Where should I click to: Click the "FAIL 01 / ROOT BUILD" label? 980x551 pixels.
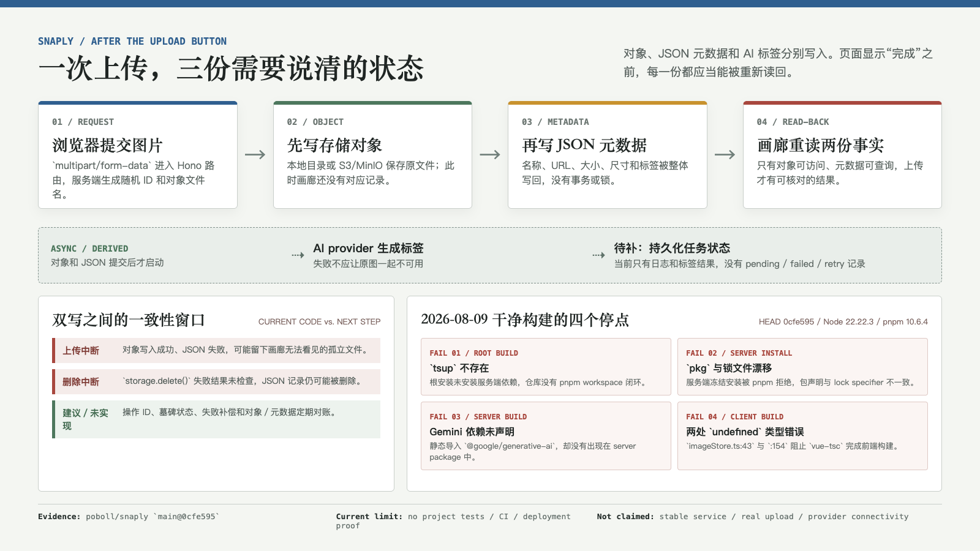pos(473,353)
